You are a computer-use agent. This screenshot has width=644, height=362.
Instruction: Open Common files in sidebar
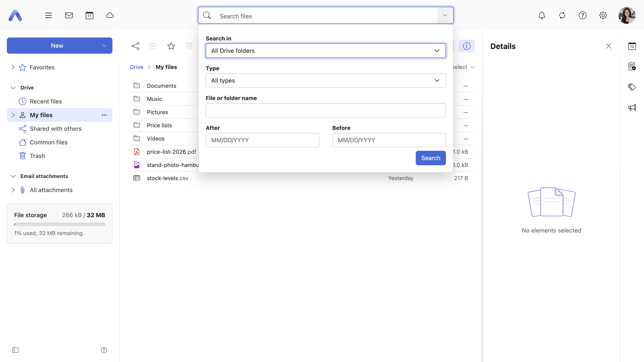pos(49,142)
